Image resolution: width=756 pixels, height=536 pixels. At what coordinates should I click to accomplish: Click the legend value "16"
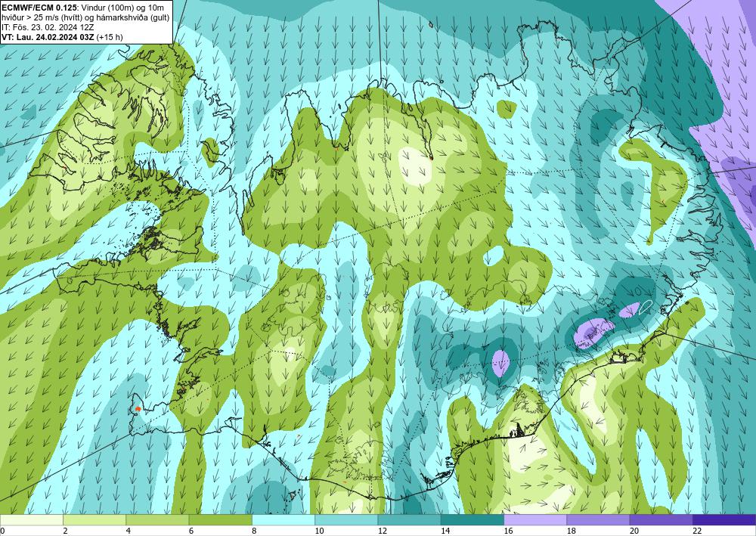508,531
